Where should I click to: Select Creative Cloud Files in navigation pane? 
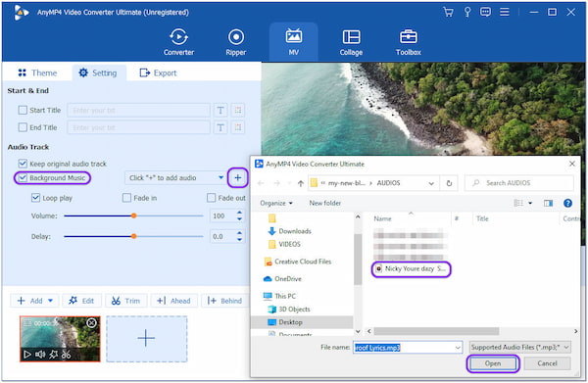pos(298,262)
